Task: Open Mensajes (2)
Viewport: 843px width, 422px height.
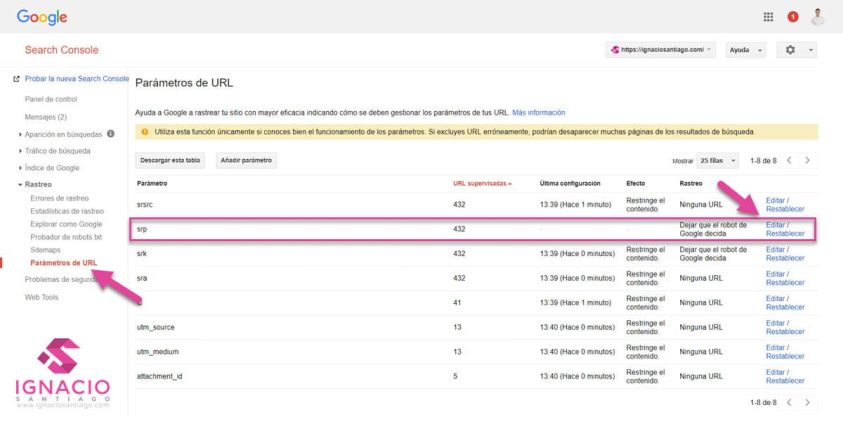Action: [46, 117]
